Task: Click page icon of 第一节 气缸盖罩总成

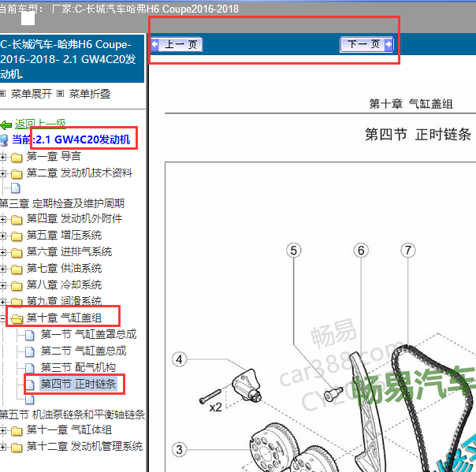Action: (x=30, y=335)
